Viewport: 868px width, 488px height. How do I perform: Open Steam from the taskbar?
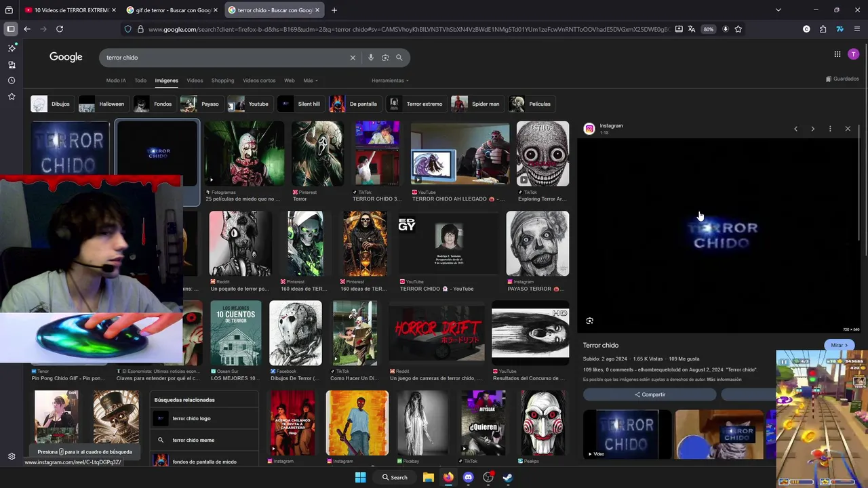click(x=507, y=477)
